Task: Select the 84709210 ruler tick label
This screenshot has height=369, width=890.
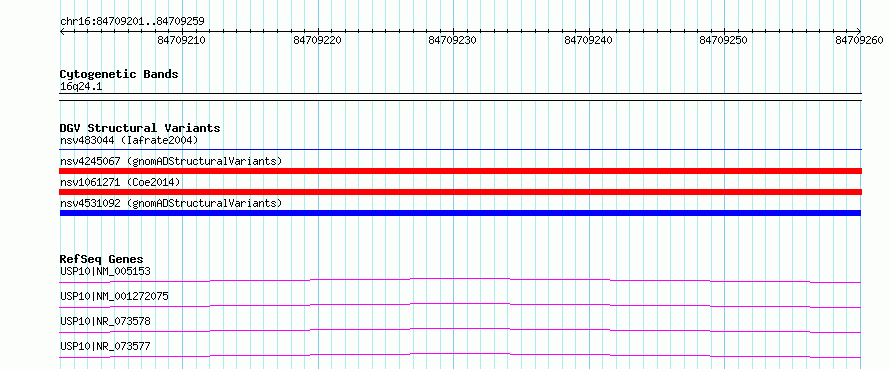Action: coord(182,40)
